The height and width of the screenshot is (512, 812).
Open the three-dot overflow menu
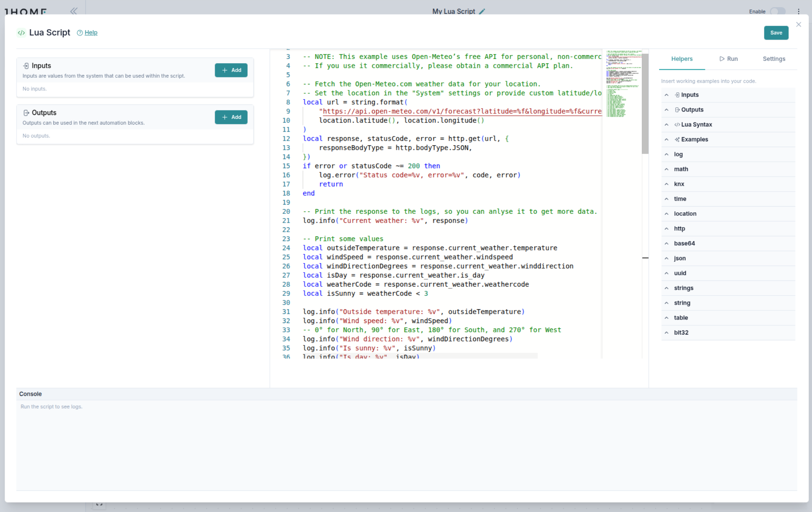coord(799,11)
